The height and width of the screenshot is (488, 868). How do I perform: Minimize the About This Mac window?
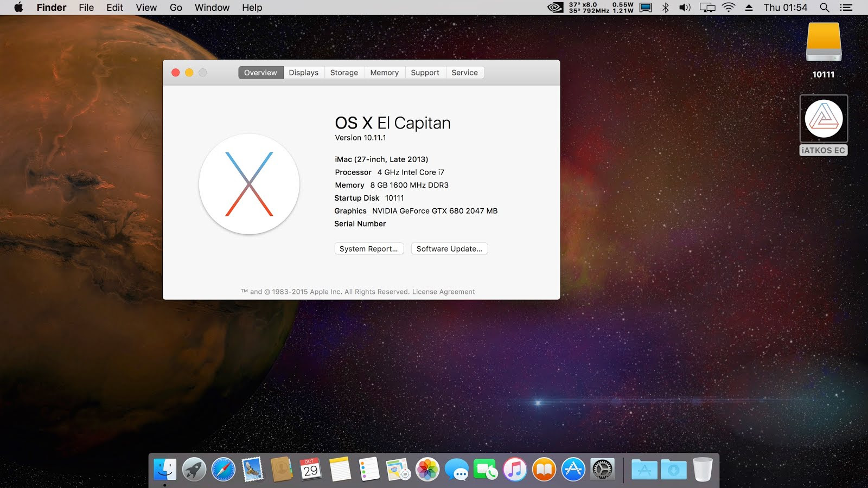click(189, 73)
